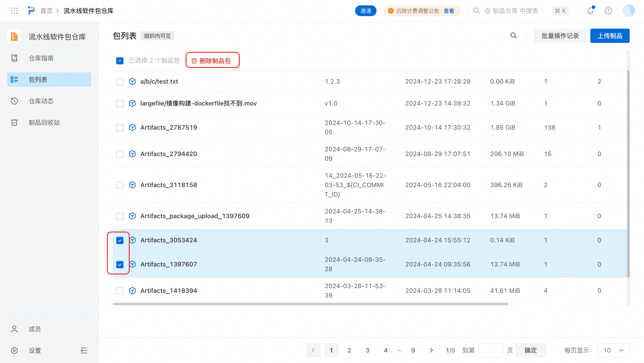
Task: Click the settings gear icon in sidebar
Action: (14, 350)
